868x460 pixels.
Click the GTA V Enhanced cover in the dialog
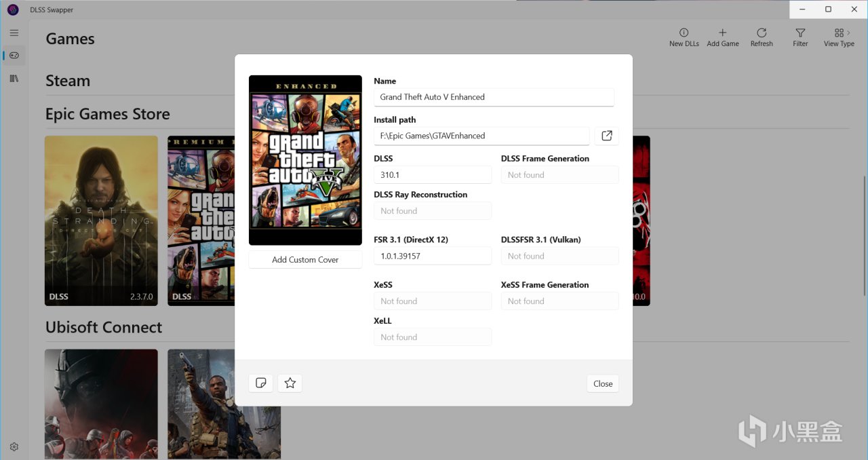click(x=305, y=160)
